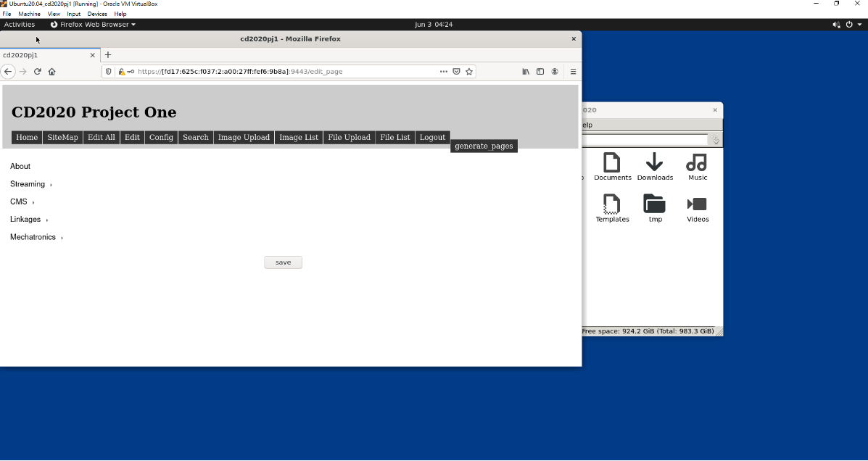Click the Firefox home icon
This screenshot has height=461, width=868.
52,72
